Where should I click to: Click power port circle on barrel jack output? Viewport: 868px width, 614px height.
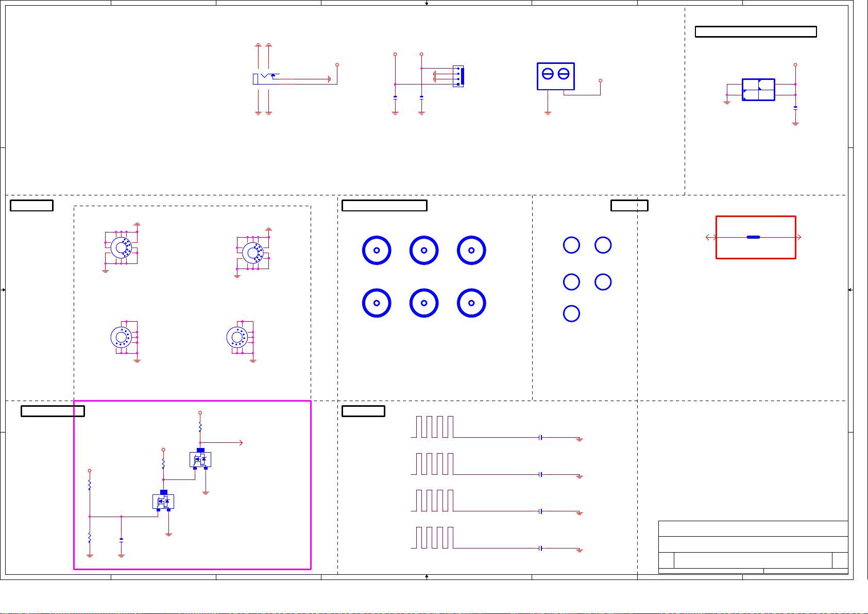pyautogui.click(x=337, y=65)
